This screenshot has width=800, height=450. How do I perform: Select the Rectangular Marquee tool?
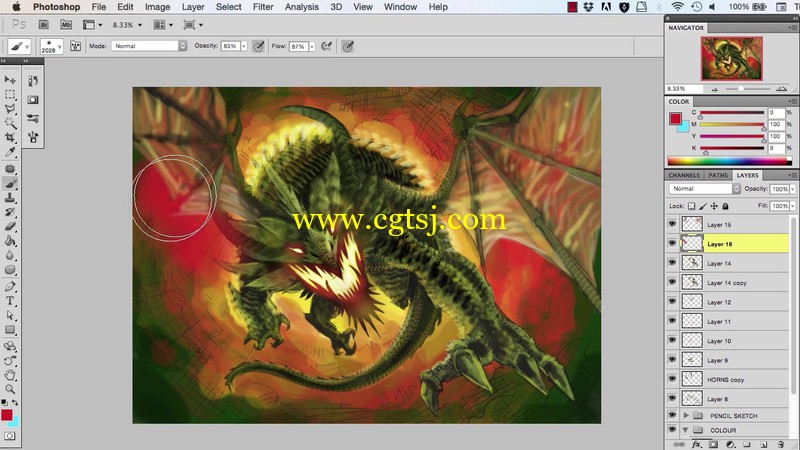click(x=10, y=94)
